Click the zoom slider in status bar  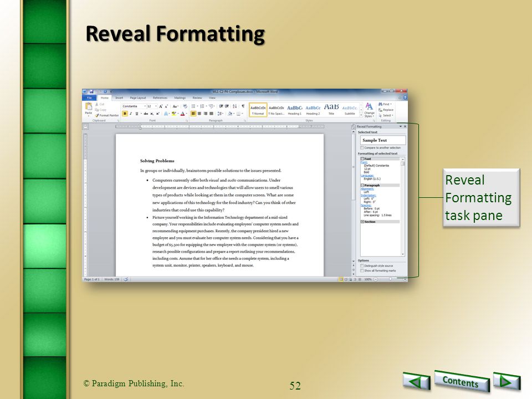[x=390, y=279]
